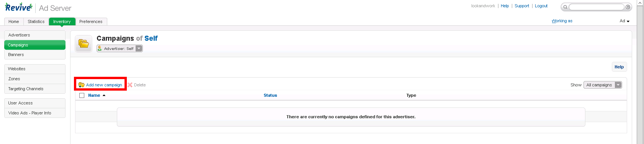Open the Preferences tab
Screen dimensions: 644x144
pos(91,22)
